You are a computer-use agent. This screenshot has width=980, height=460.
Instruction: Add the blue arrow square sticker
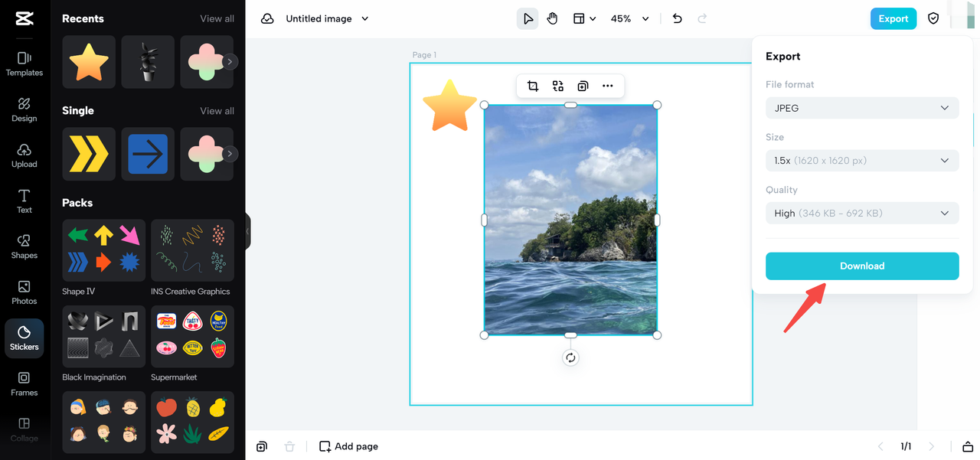[x=148, y=154]
